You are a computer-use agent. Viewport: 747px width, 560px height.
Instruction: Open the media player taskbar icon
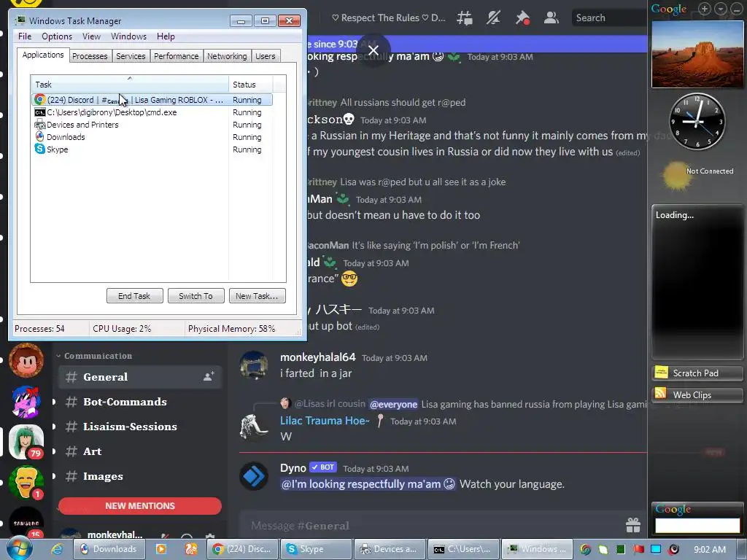[161, 549]
